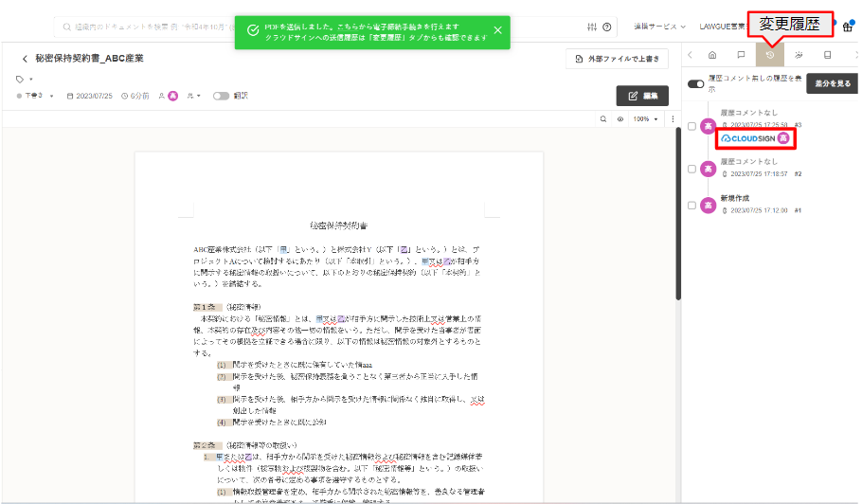This screenshot has width=862, height=504.
Task: Open the home tab in side panel
Action: pyautogui.click(x=711, y=56)
